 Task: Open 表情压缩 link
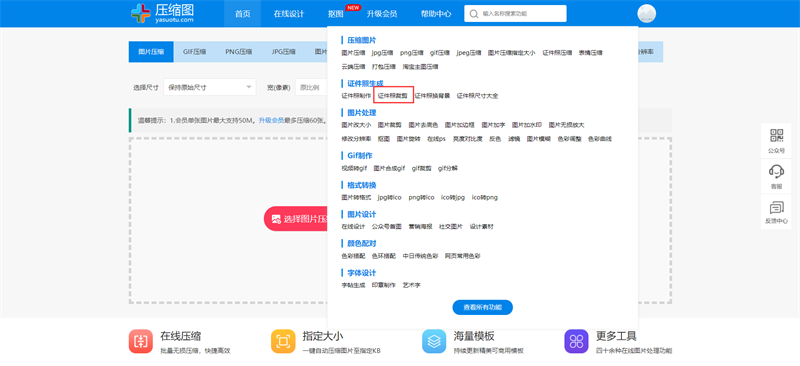coord(590,53)
